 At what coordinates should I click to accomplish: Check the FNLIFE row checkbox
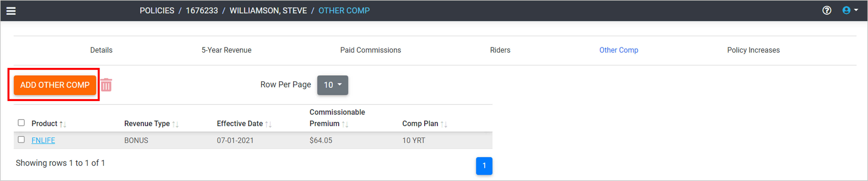[21, 140]
